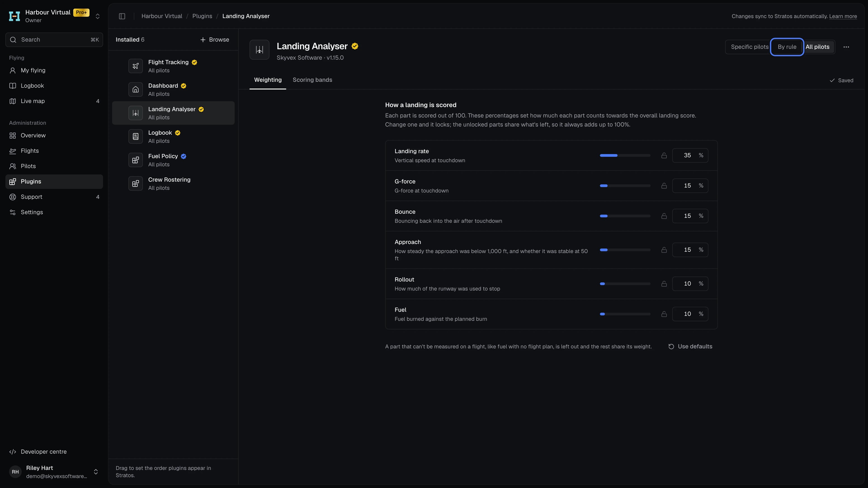Click the Browse plugins button
The image size is (868, 488).
coord(214,40)
